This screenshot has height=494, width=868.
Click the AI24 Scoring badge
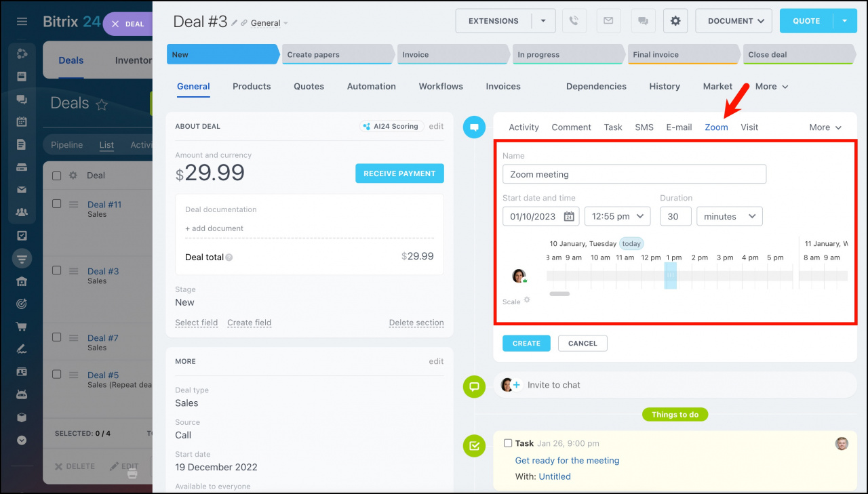click(x=392, y=126)
